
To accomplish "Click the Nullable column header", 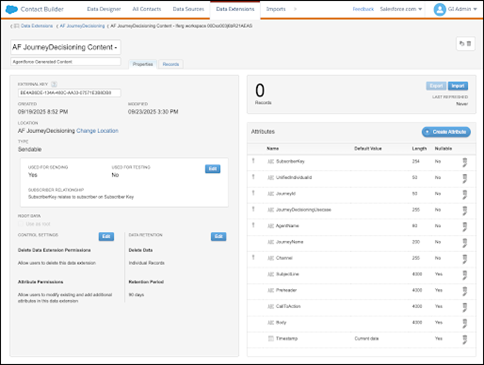I will point(443,148).
